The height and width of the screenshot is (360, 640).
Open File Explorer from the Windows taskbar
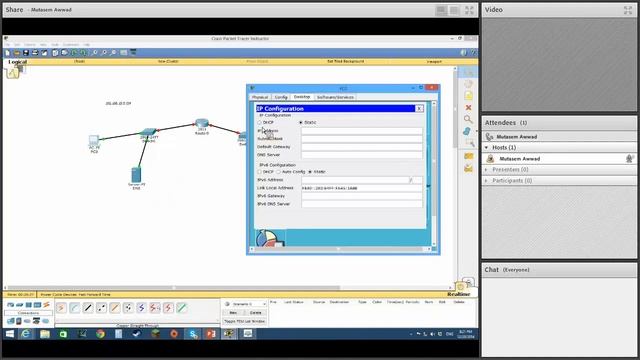[x=45, y=334]
